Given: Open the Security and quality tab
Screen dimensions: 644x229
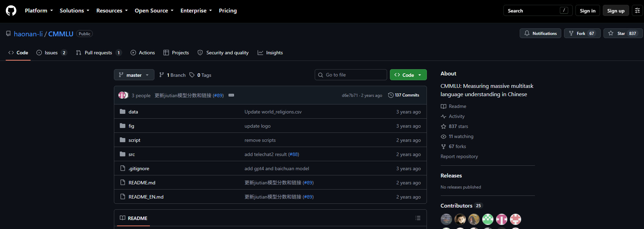Looking at the screenshot, I should [223, 53].
